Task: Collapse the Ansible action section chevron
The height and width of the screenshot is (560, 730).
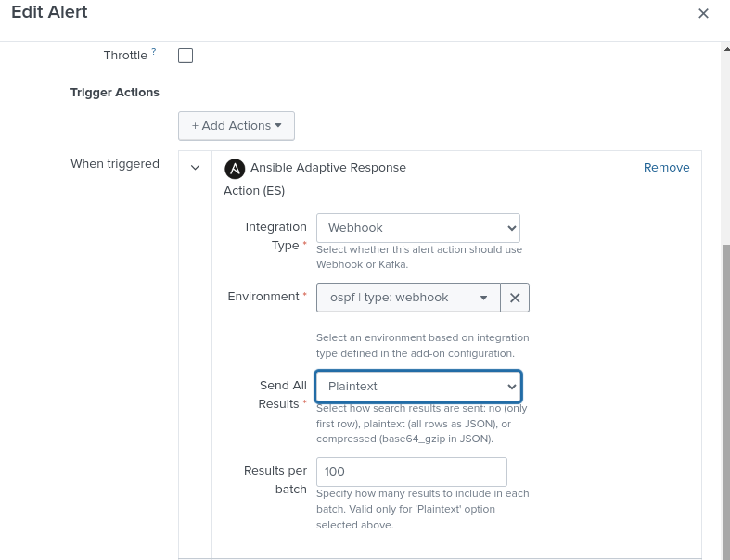Action: tap(195, 168)
